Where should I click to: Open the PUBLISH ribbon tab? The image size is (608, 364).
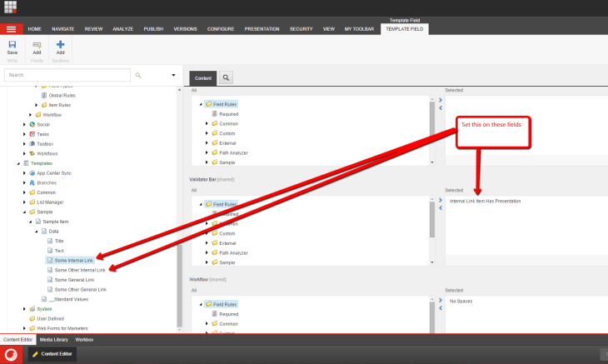153,29
